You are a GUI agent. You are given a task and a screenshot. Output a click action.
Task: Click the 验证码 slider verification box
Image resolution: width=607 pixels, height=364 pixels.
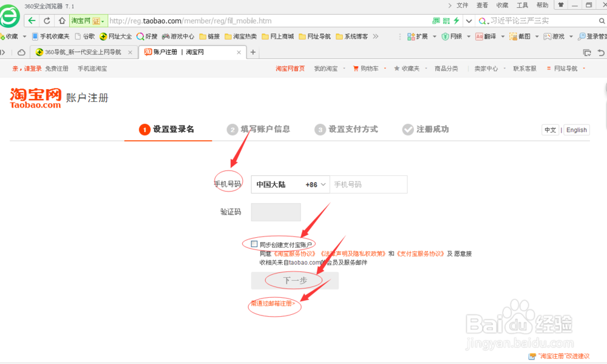point(276,212)
